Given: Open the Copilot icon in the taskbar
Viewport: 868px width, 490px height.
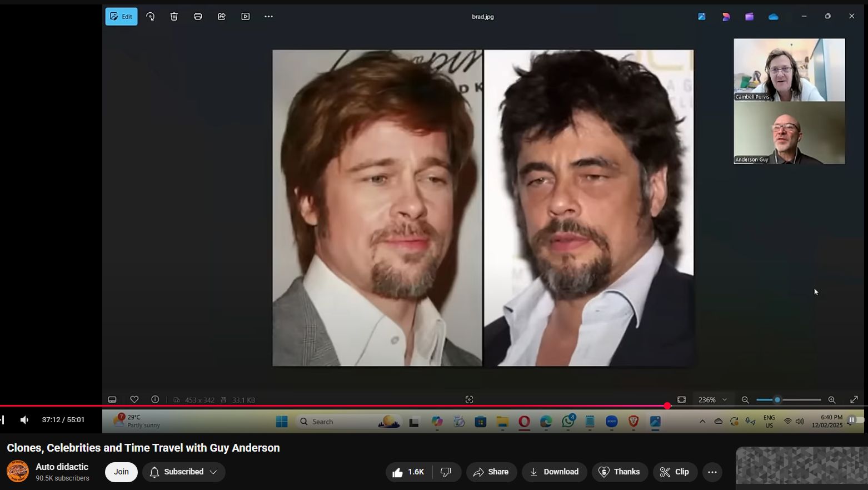Looking at the screenshot, I should pos(437,422).
